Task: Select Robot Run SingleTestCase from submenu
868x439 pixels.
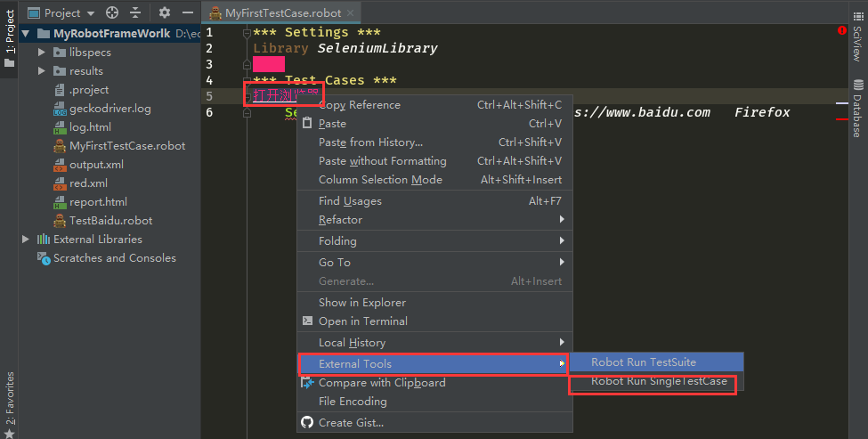Action: (659, 382)
